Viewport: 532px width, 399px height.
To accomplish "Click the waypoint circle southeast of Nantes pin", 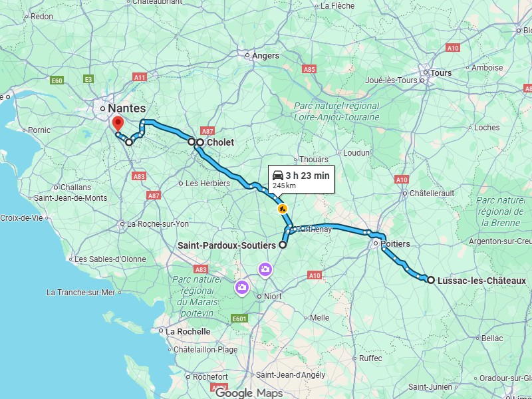I will [129, 142].
